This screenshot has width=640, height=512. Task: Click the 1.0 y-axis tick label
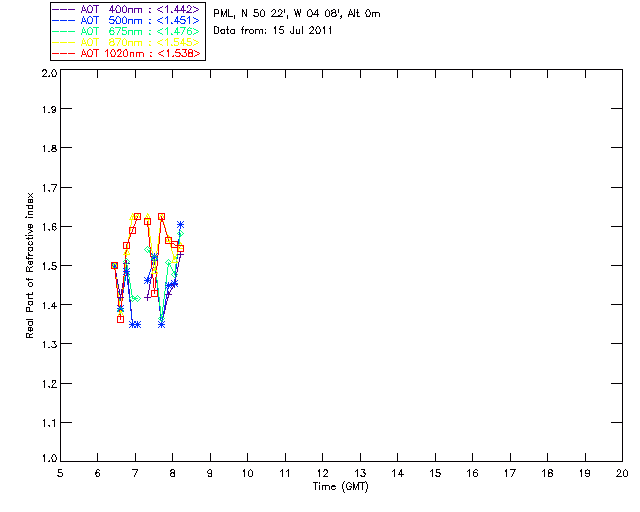[49, 459]
